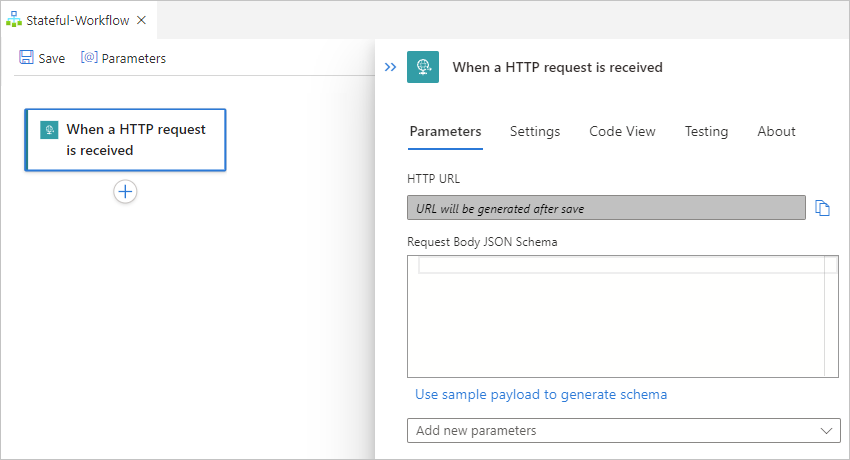Viewport: 850px width, 460px height.
Task: Close the Stateful-Workflow tab
Action: [x=141, y=20]
